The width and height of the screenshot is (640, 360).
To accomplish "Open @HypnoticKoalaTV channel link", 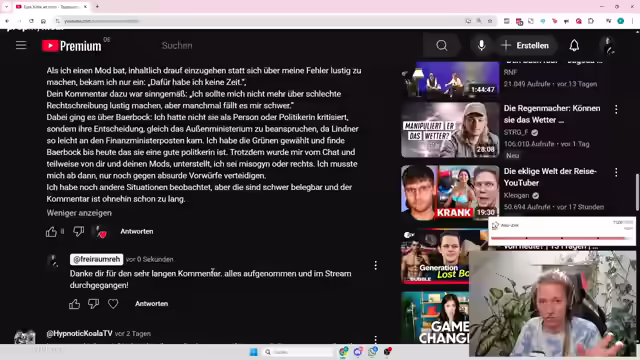I will pos(79,333).
